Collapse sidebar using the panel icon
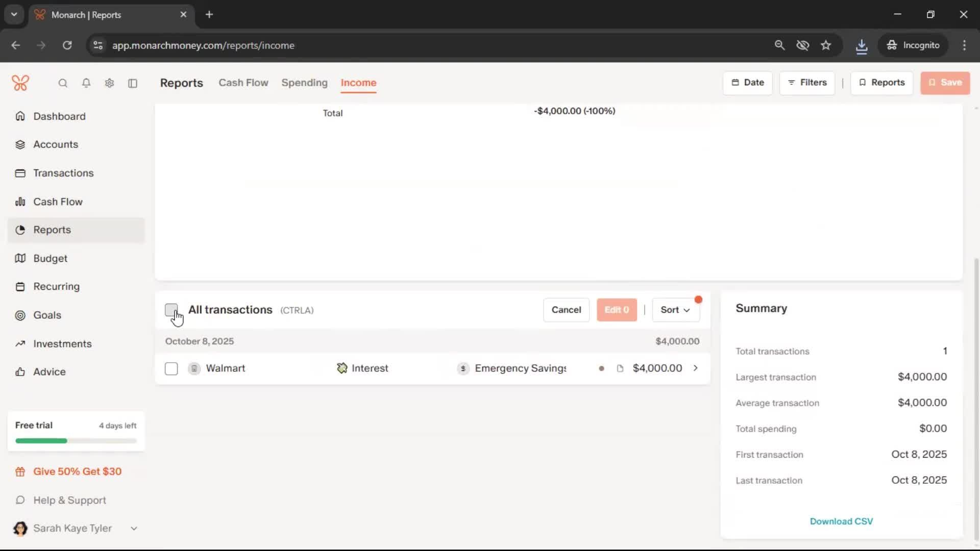This screenshot has width=980, height=551. coord(133,83)
